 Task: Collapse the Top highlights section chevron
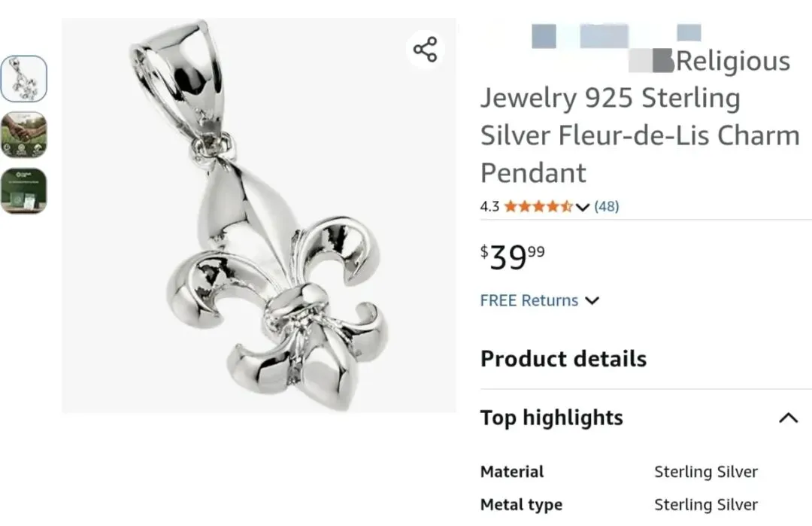click(x=788, y=418)
